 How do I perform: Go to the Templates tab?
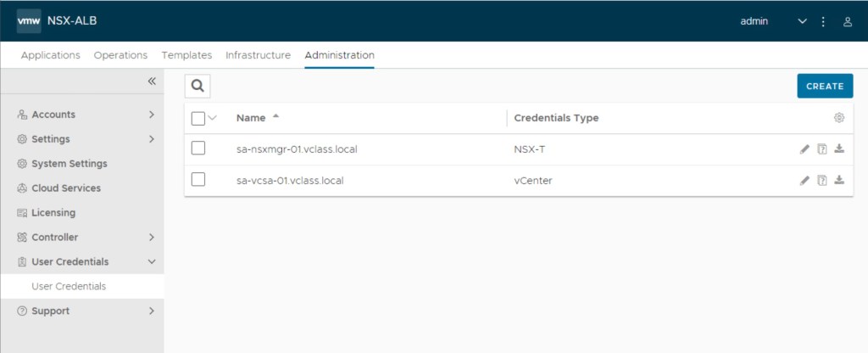[x=186, y=55]
